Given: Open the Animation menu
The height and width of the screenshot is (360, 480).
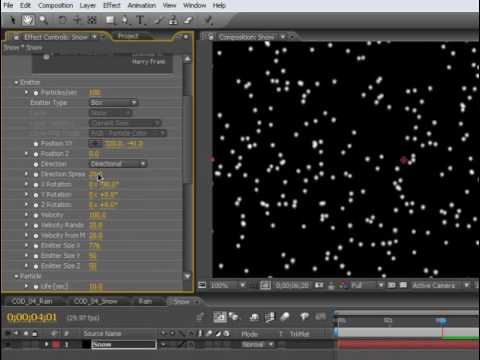Looking at the screenshot, I should pos(142,5).
